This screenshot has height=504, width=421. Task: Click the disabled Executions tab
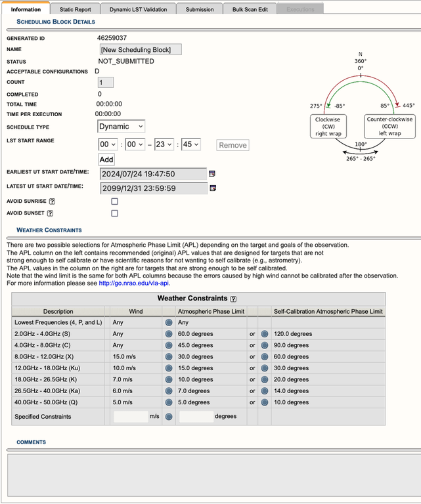pyautogui.click(x=300, y=9)
